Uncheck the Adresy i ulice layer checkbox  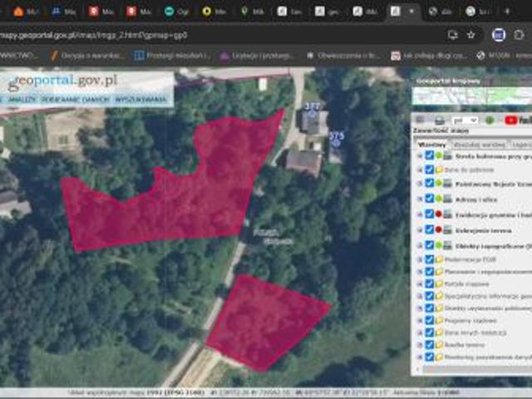429,199
